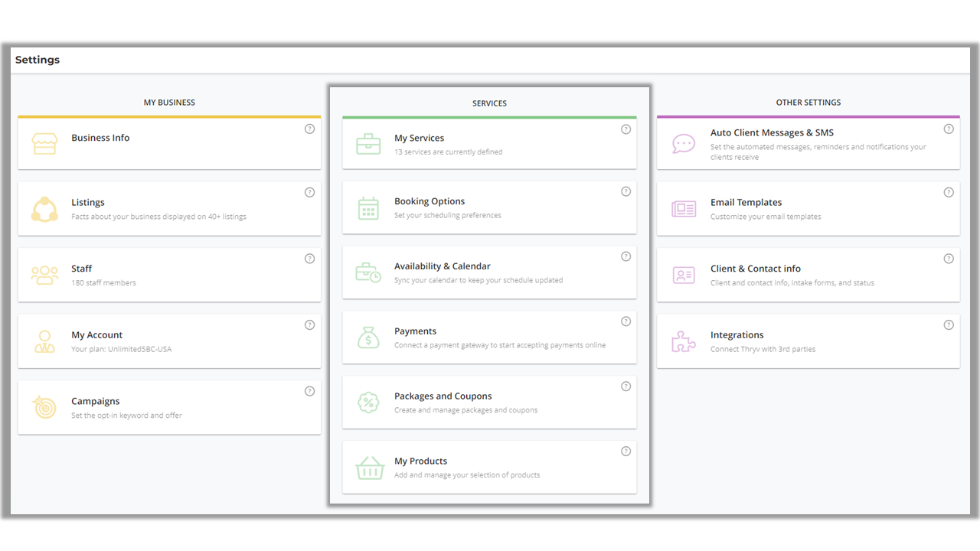Click the Payments card description text
980x551 pixels.
[499, 345]
